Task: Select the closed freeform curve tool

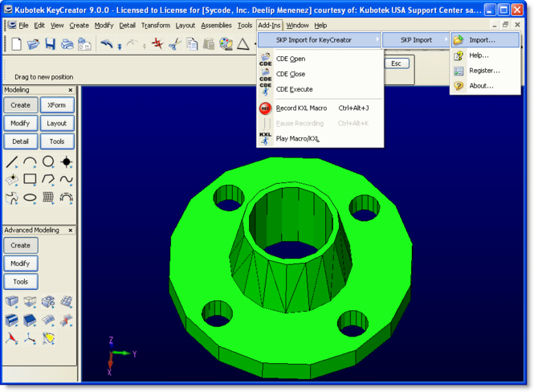Action: coord(12,198)
